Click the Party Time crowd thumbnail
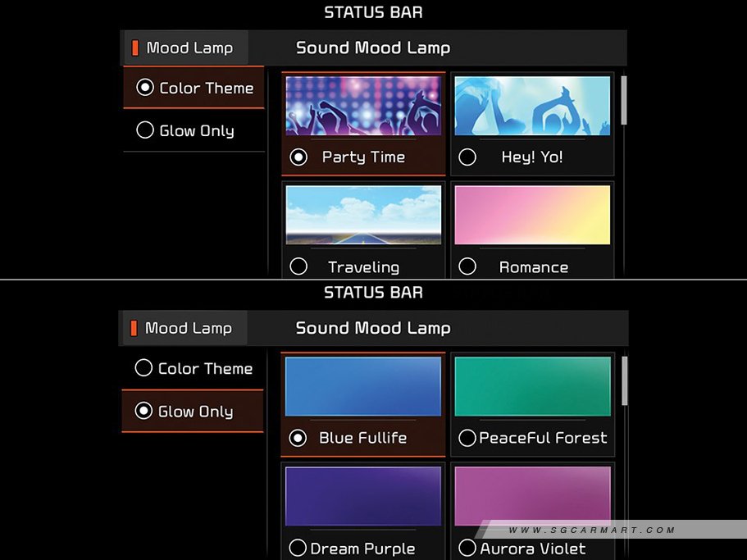The image size is (747, 560). tap(363, 106)
